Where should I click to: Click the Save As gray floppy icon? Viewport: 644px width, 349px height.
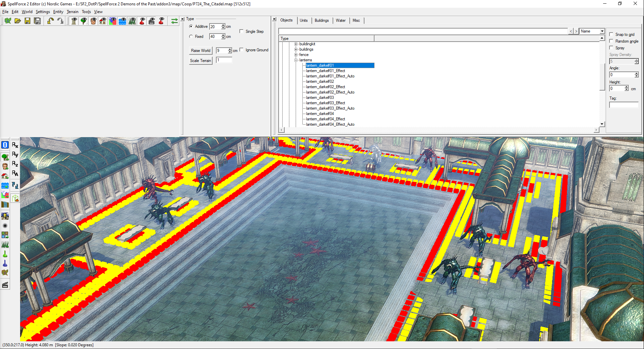38,21
